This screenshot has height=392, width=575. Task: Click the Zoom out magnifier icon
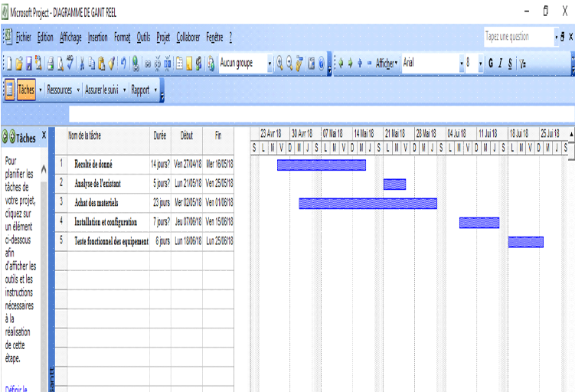click(289, 64)
